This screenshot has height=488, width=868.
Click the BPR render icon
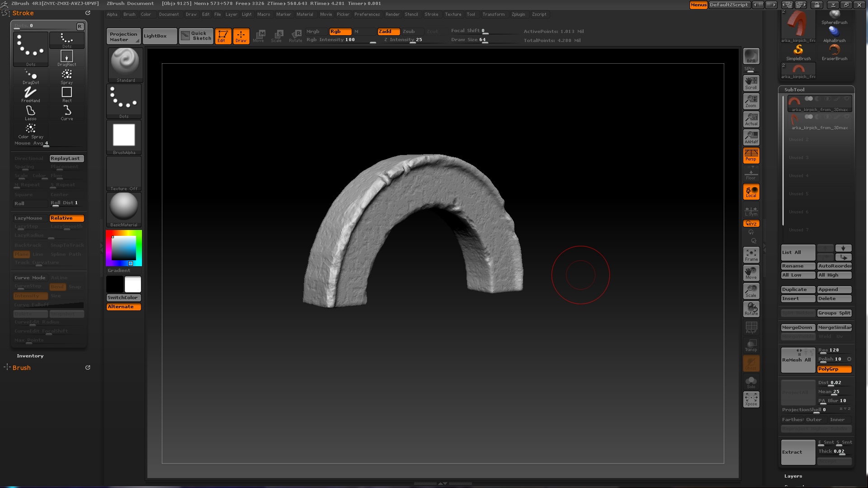click(x=751, y=56)
